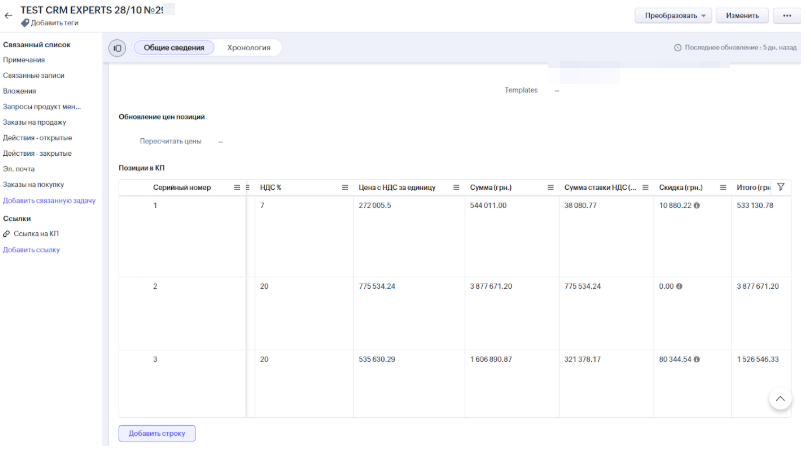Image resolution: width=806 pixels, height=468 pixels.
Task: Open Связанные записи in related list
Action: click(33, 76)
